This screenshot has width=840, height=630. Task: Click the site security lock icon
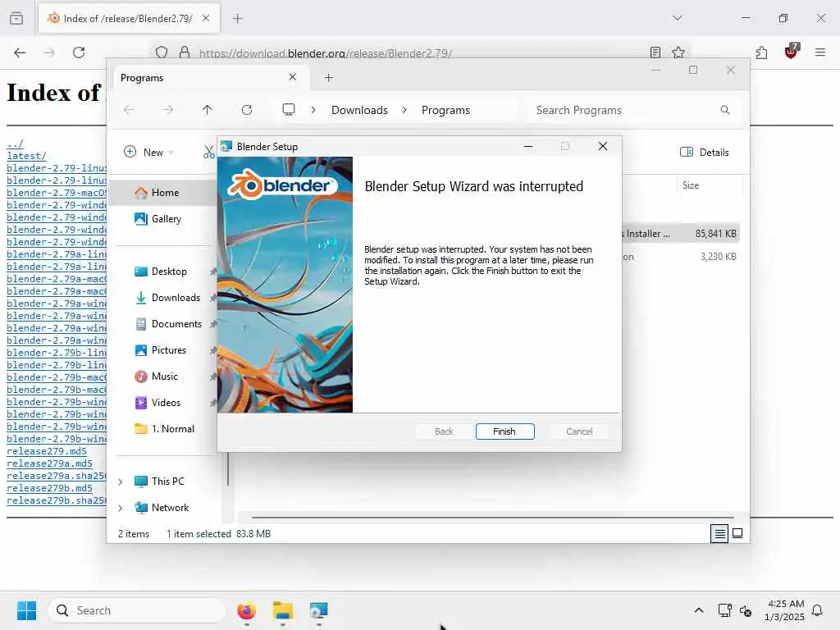coord(185,52)
